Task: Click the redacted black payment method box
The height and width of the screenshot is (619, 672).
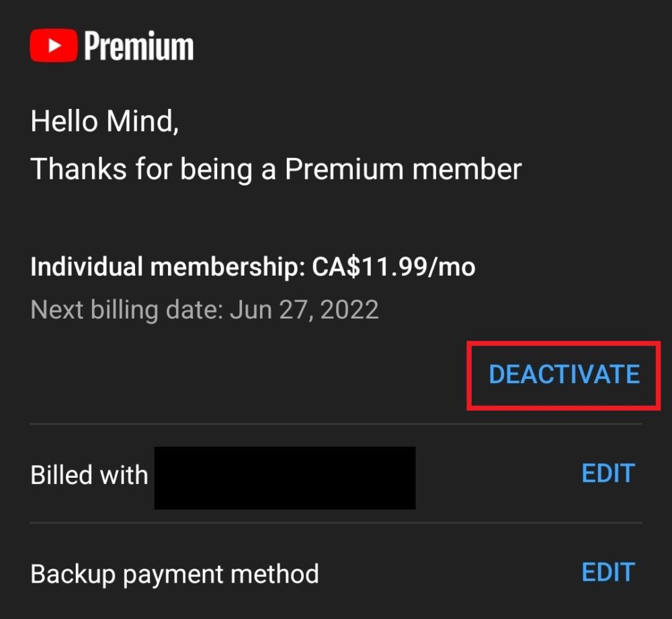Action: 284,478
